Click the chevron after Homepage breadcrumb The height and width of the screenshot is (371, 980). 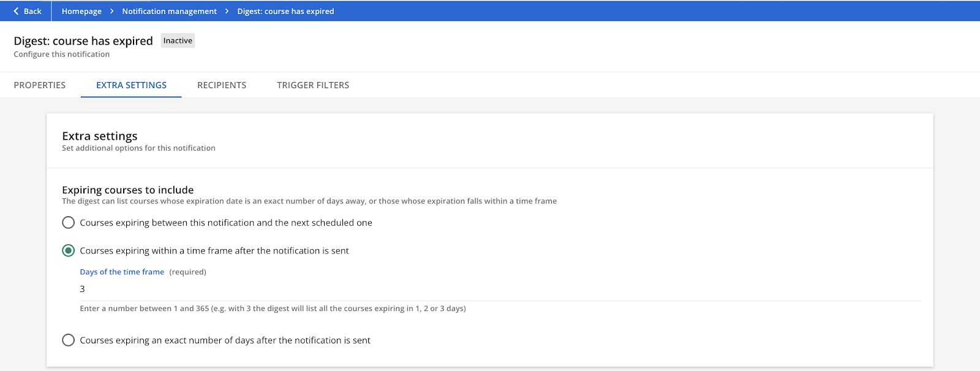tap(112, 11)
